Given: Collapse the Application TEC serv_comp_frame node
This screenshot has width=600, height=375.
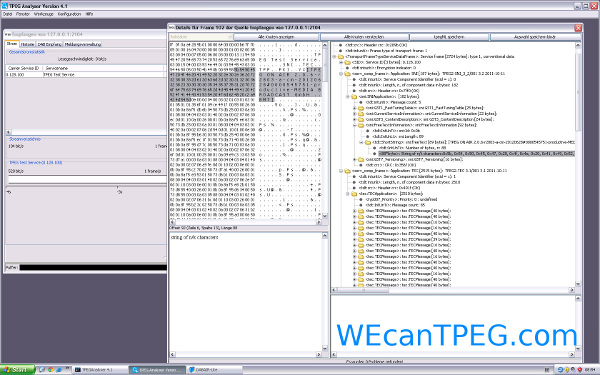Looking at the screenshot, I should [341, 171].
